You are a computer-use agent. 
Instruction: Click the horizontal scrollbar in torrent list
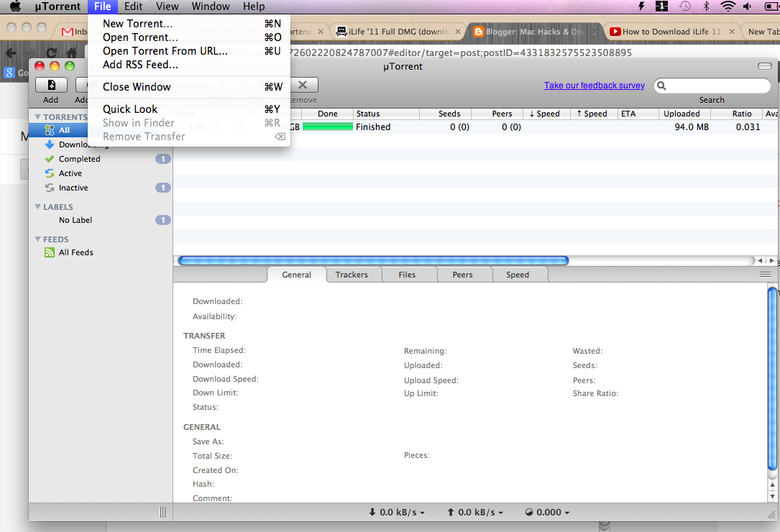373,260
